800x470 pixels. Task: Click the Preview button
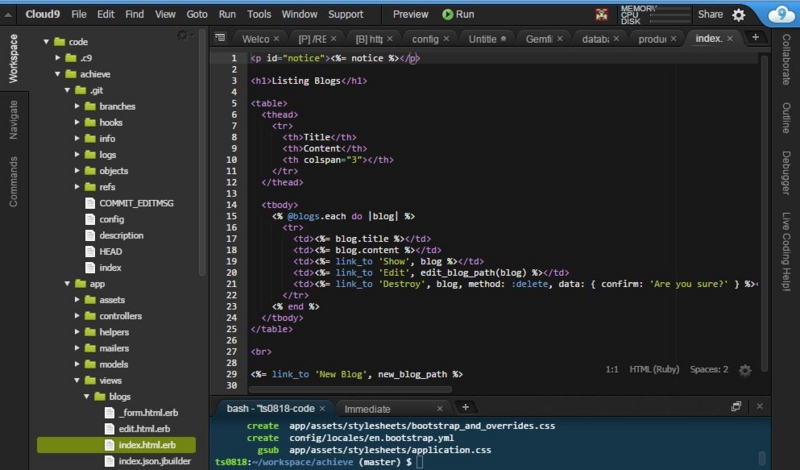411,14
